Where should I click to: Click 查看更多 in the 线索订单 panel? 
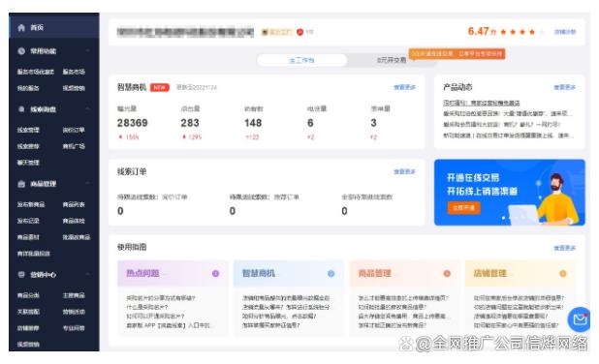tap(404, 171)
